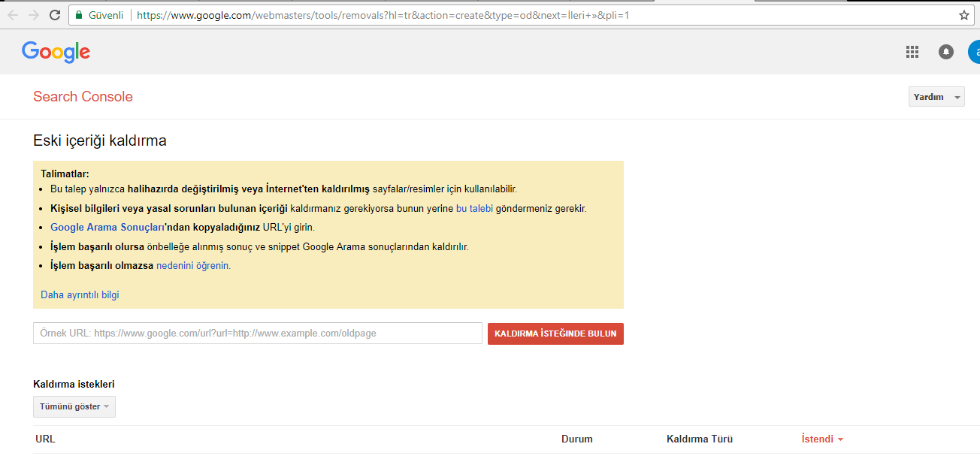
Task: Click the Durum column header
Action: click(577, 439)
